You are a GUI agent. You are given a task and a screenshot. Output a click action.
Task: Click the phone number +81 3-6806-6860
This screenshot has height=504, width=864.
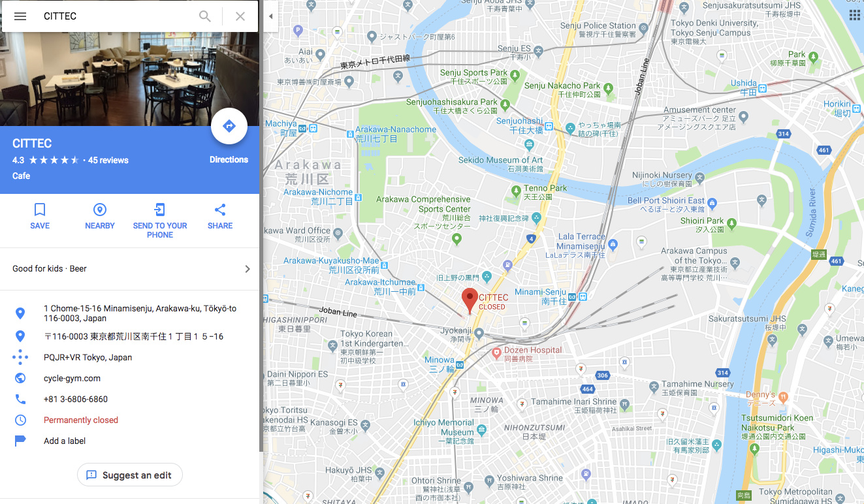[76, 399]
